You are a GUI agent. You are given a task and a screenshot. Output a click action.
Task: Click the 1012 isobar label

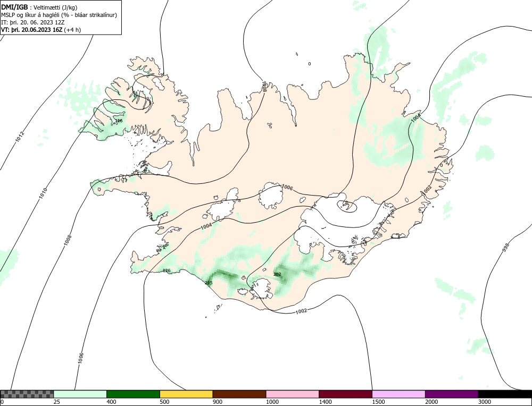point(20,136)
